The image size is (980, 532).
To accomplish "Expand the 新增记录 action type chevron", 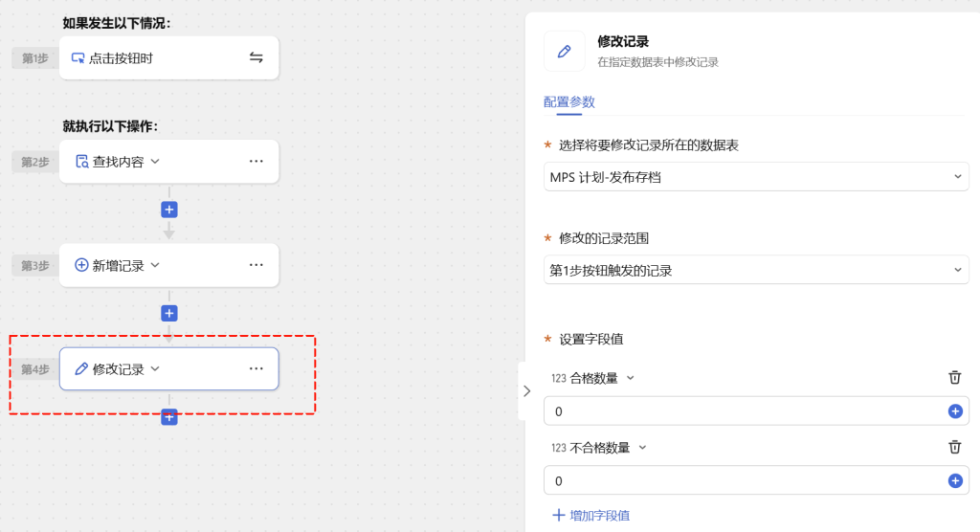I will click(x=155, y=265).
